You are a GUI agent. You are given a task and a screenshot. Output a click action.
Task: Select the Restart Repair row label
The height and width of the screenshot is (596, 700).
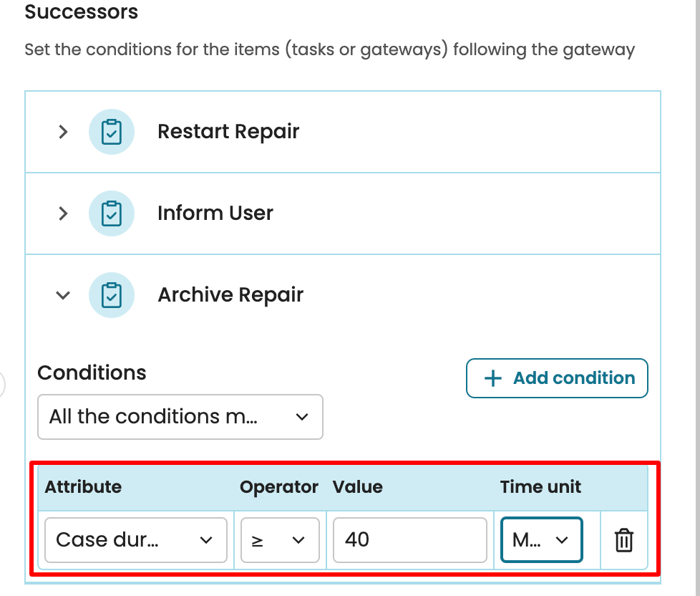tap(228, 132)
